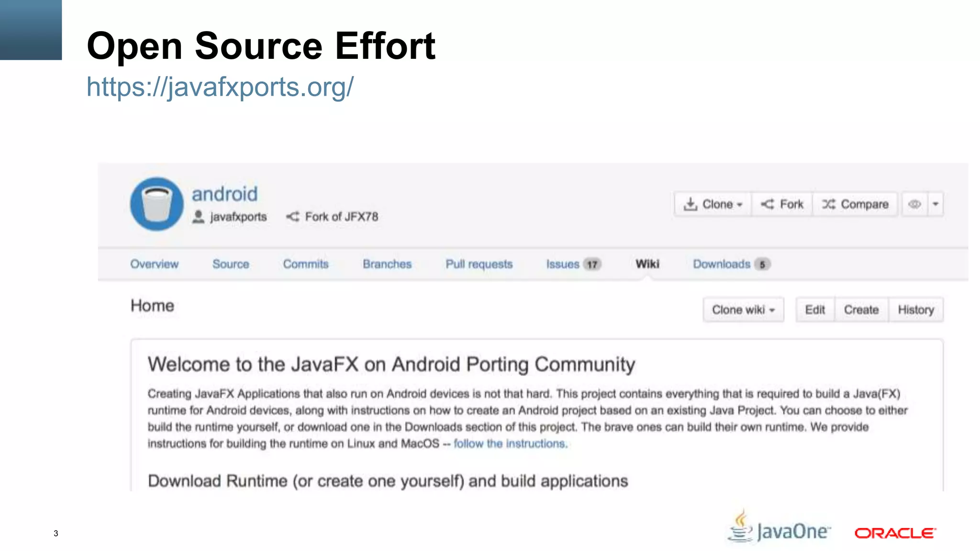Image resolution: width=980 pixels, height=551 pixels.
Task: Open the Issues tab
Action: [x=563, y=264]
